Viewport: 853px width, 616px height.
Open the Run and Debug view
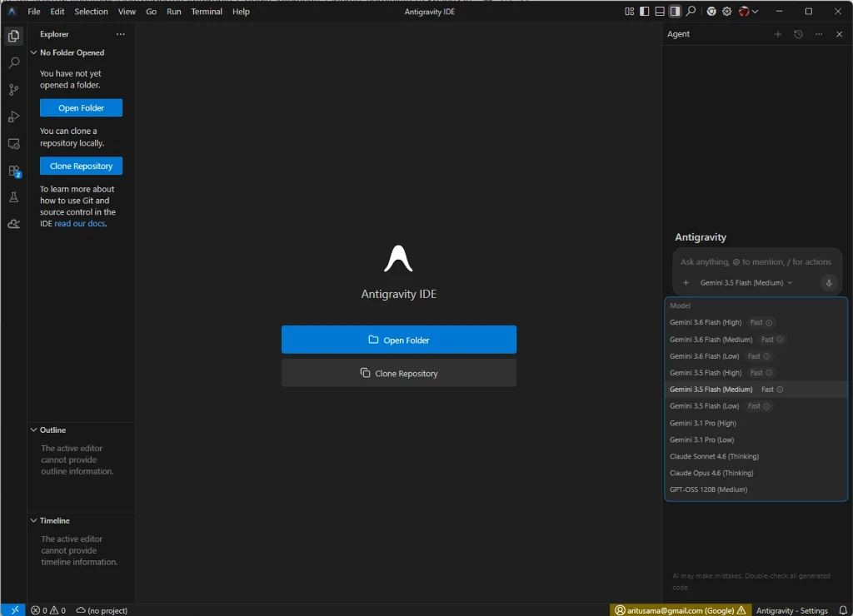pos(13,117)
